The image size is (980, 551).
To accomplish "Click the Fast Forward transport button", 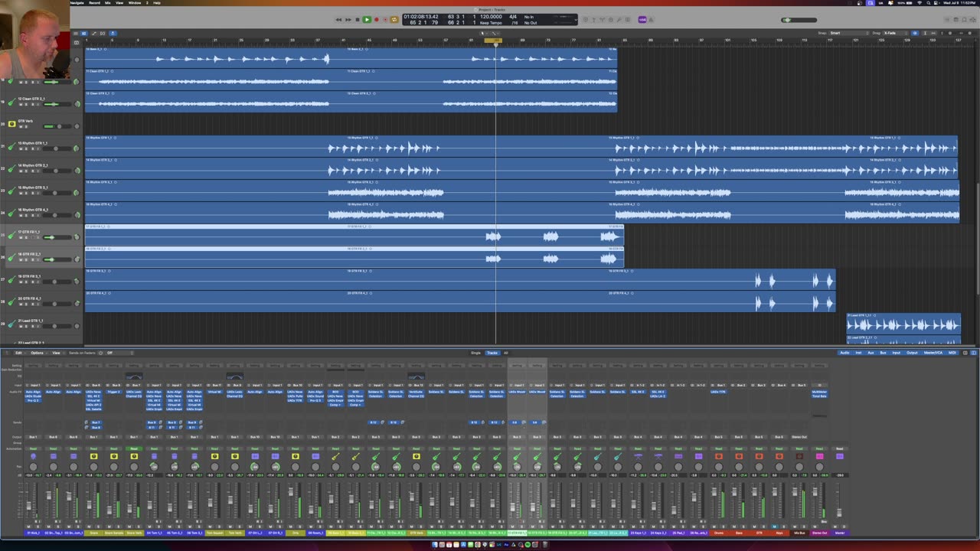I will (x=348, y=20).
